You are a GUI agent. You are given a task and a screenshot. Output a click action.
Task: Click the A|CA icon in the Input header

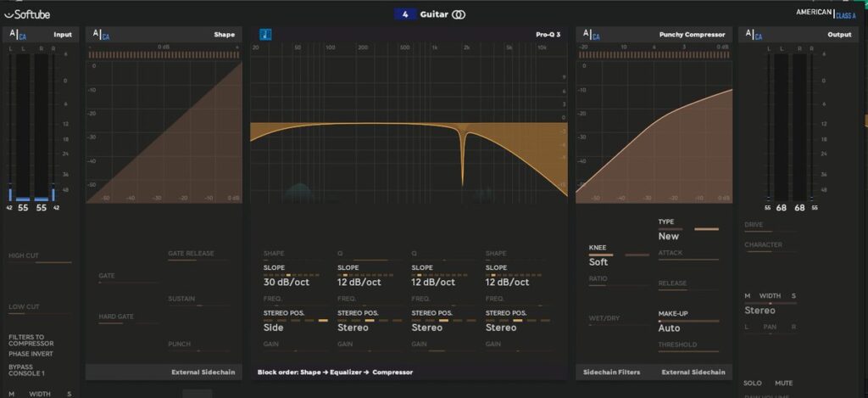point(17,35)
